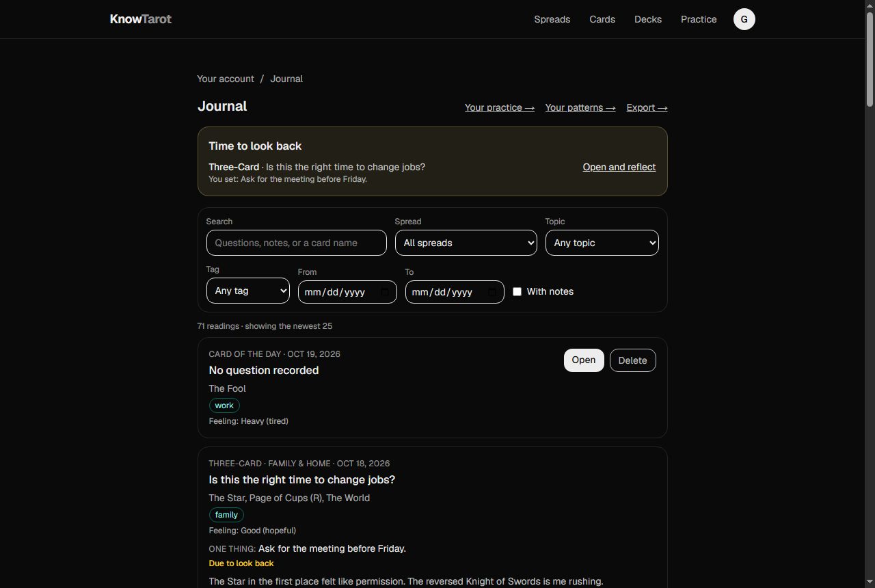Open the Your patterns link

point(580,107)
